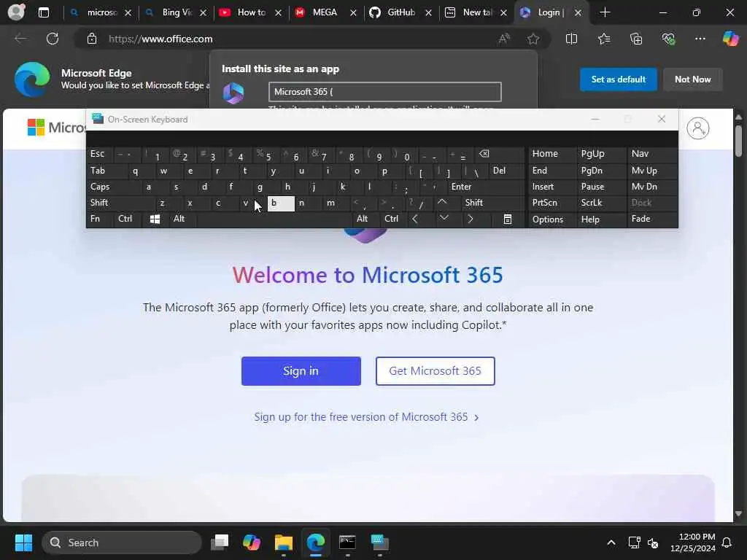Open notification center bell icon
This screenshot has height=560, width=747.
727,542
